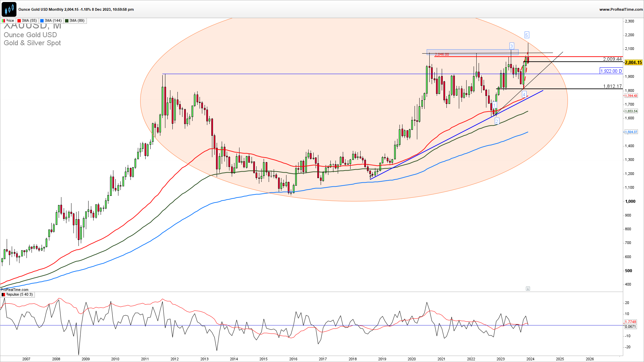644x362 pixels.
Task: Click the 2011 year label on time axis
Action: (x=145, y=359)
